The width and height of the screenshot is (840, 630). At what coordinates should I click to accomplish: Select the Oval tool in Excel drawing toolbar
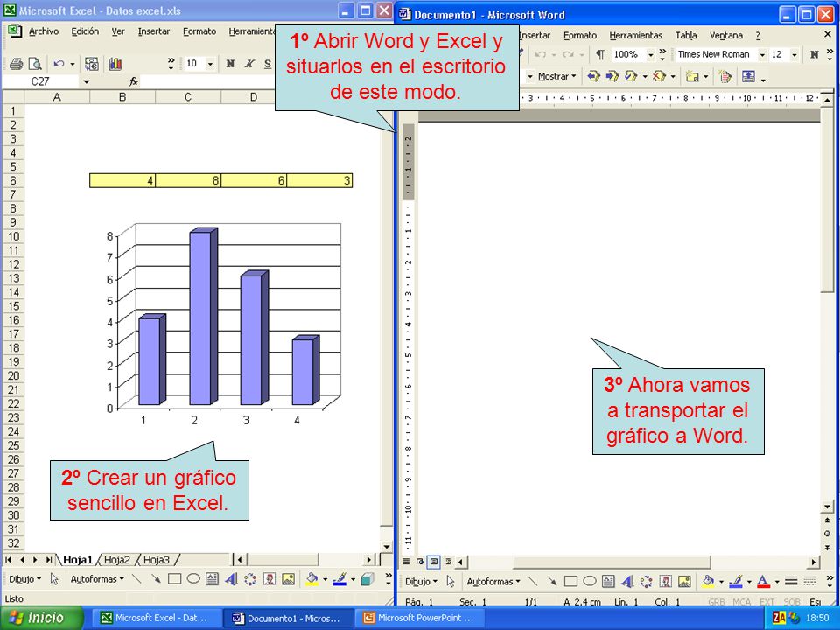[x=193, y=579]
